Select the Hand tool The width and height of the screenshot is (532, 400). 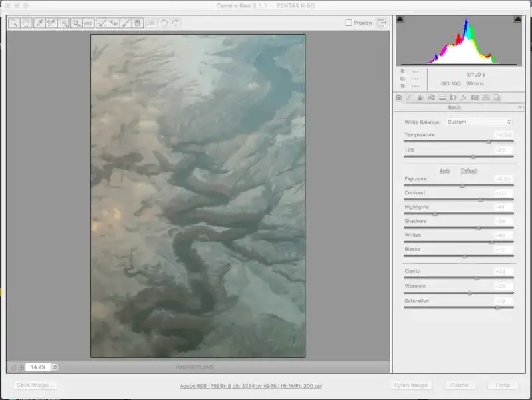(26, 23)
